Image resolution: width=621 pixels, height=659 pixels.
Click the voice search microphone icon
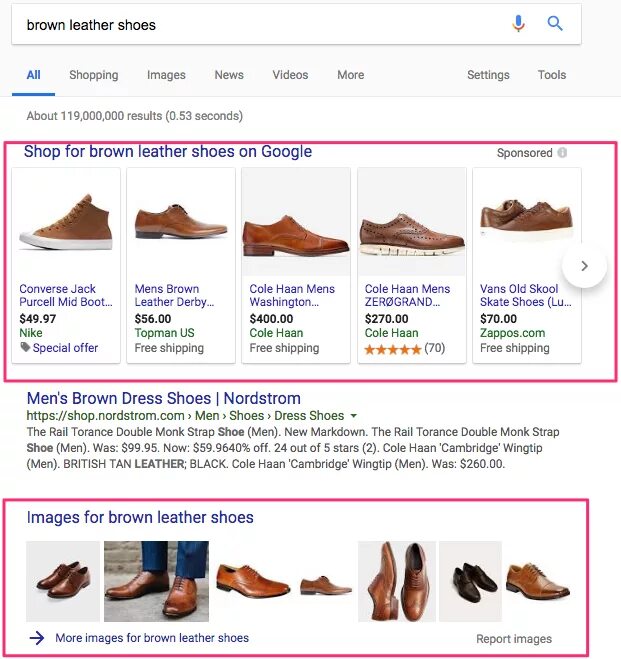518,24
